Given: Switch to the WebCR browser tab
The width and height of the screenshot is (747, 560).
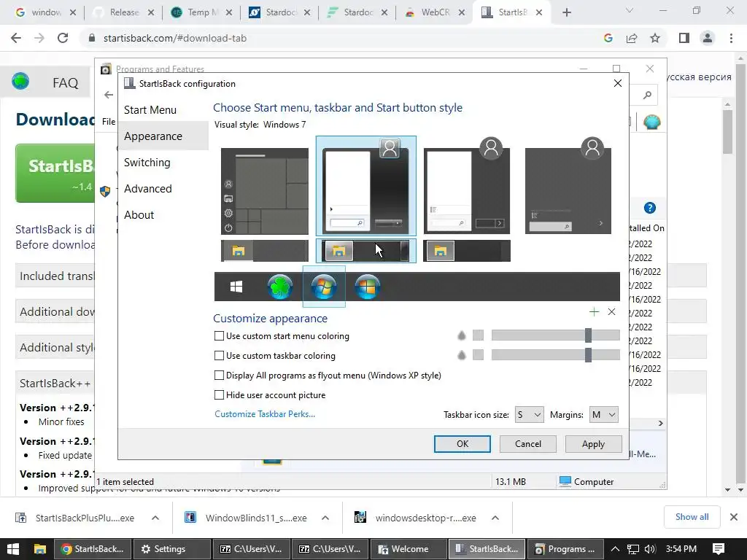Looking at the screenshot, I should 434,12.
